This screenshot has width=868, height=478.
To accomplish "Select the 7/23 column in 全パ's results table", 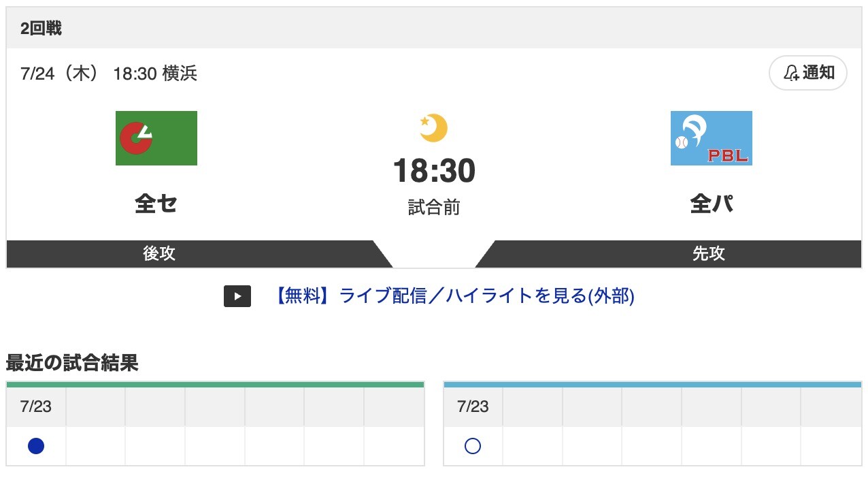I will 473,406.
